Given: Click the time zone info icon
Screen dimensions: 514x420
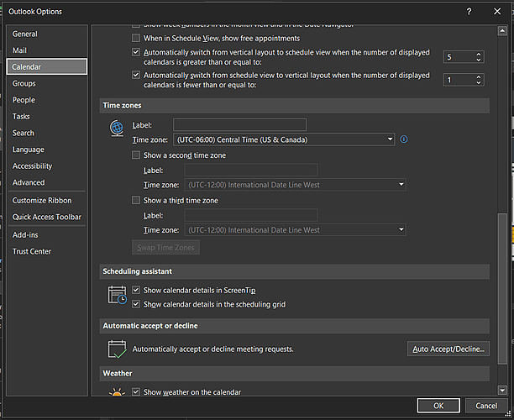Looking at the screenshot, I should pyautogui.click(x=404, y=139).
